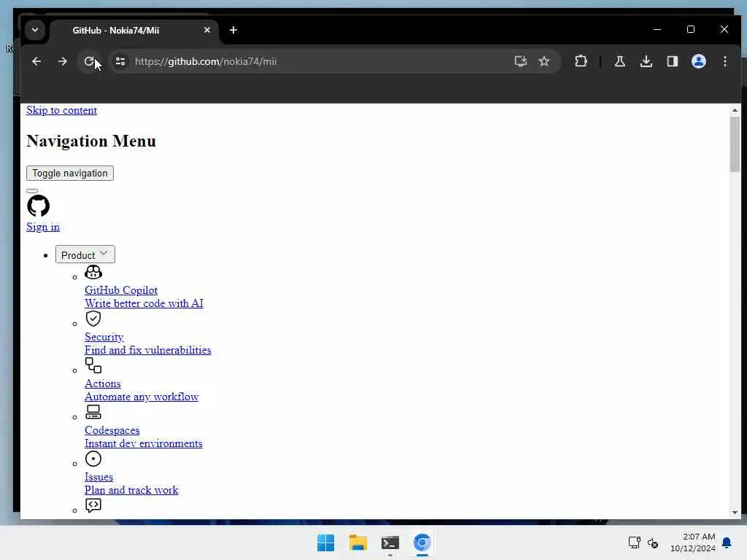Viewport: 747px width, 560px height.
Task: Open Chrome three-dot menu
Action: (724, 61)
